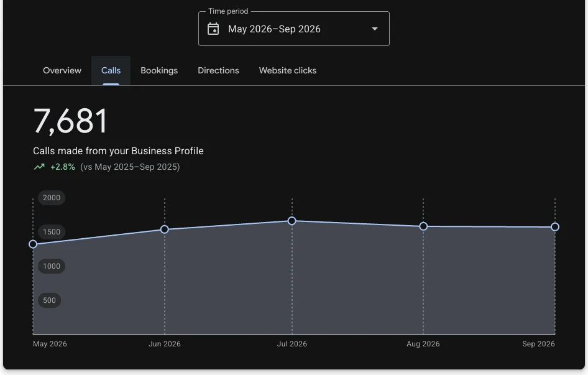Click the +2.8% change value
The height and width of the screenshot is (375, 588).
63,167
